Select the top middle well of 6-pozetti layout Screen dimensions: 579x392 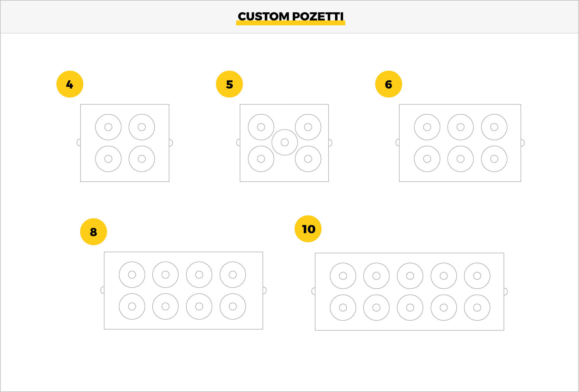(x=460, y=127)
